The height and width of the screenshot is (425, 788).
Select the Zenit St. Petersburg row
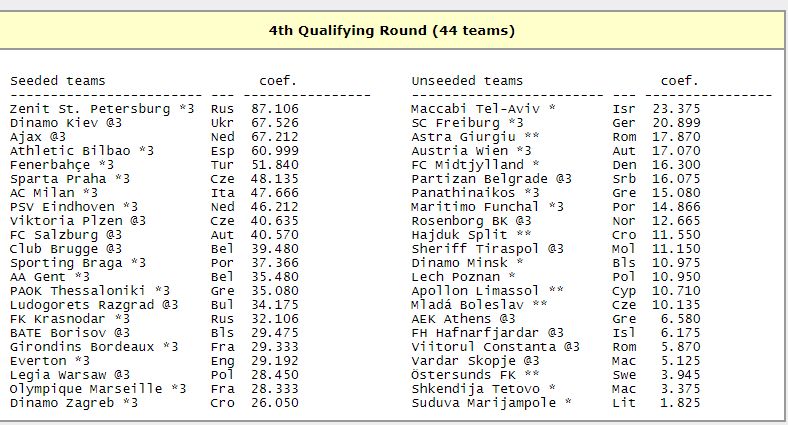(x=154, y=109)
